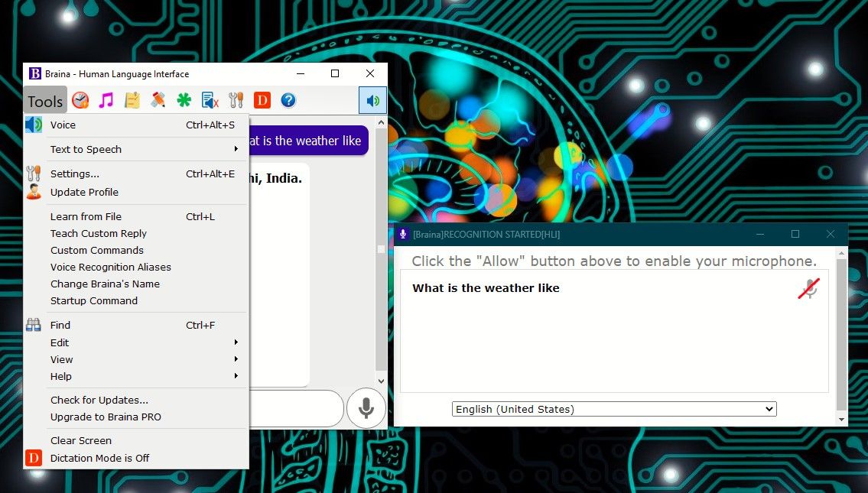Click the microphone button in Braina window
The image size is (868, 493).
click(x=366, y=408)
